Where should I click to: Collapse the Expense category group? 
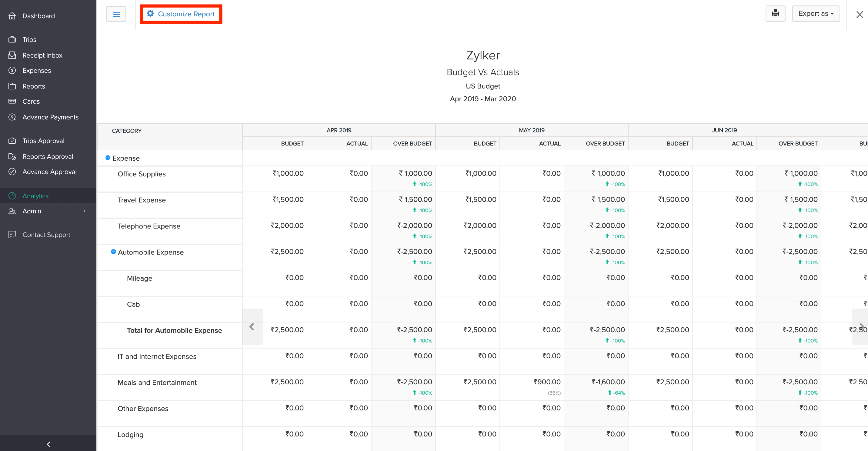pos(108,158)
